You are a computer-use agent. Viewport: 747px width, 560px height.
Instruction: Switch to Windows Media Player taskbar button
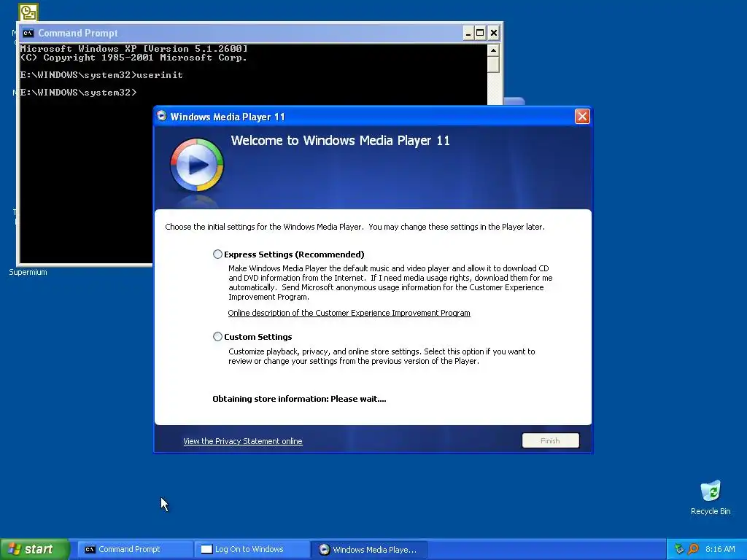point(368,549)
